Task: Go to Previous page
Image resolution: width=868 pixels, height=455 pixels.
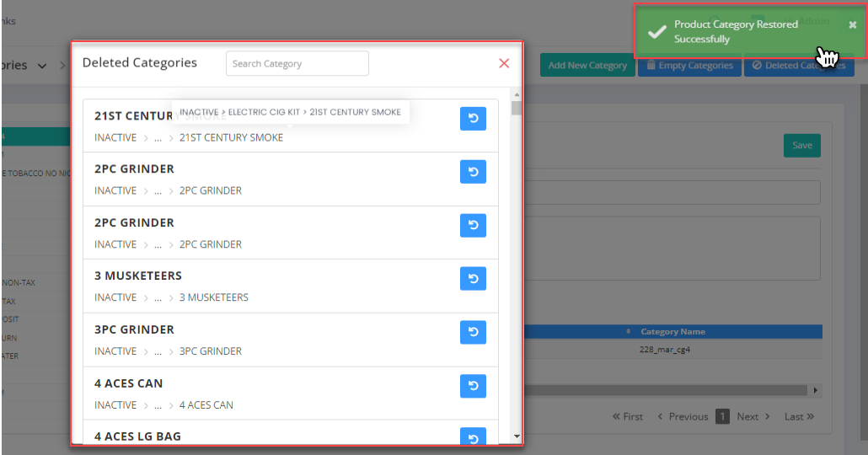Action: tap(683, 416)
